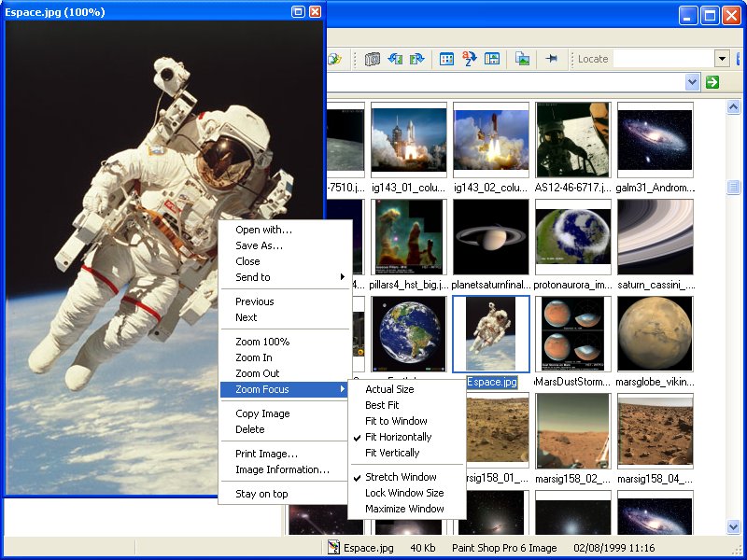Maximize the Espace.jpg preview window
This screenshot has width=747, height=560.
pos(298,12)
